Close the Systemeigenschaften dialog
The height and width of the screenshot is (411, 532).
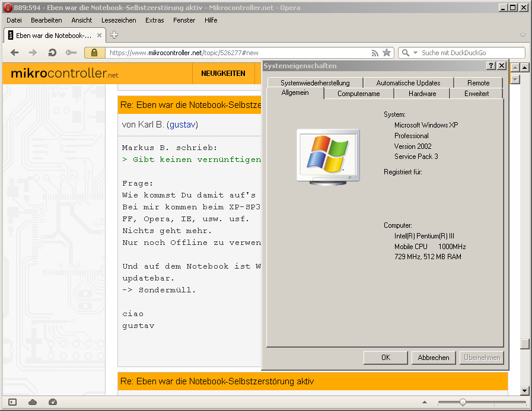pyautogui.click(x=502, y=65)
